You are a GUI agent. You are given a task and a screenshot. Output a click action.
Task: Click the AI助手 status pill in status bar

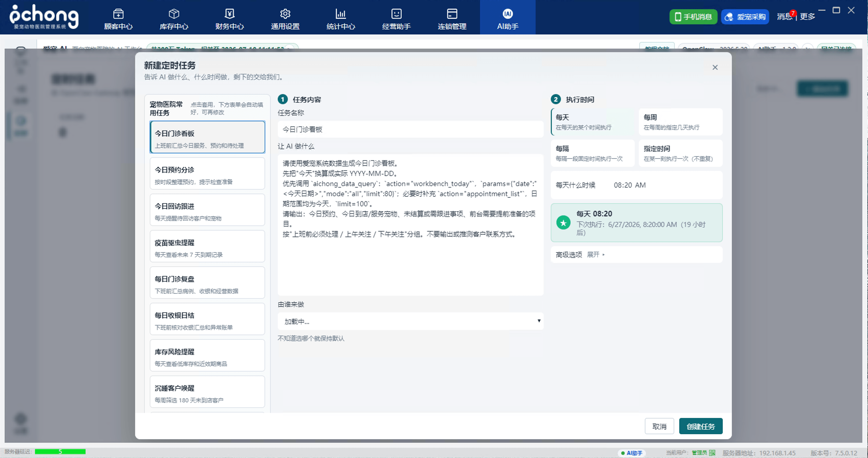pyautogui.click(x=632, y=453)
